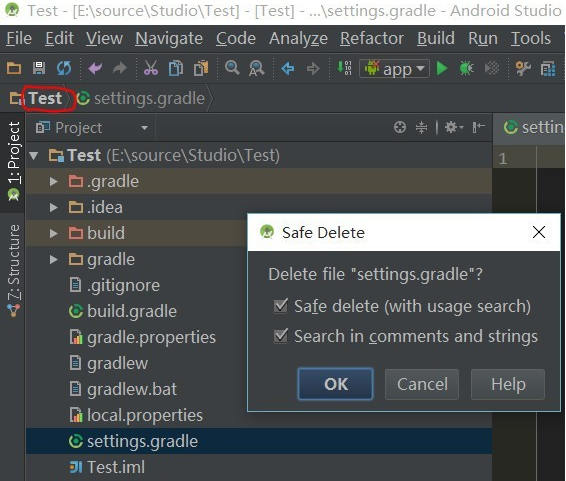Open the View menu

coord(105,38)
